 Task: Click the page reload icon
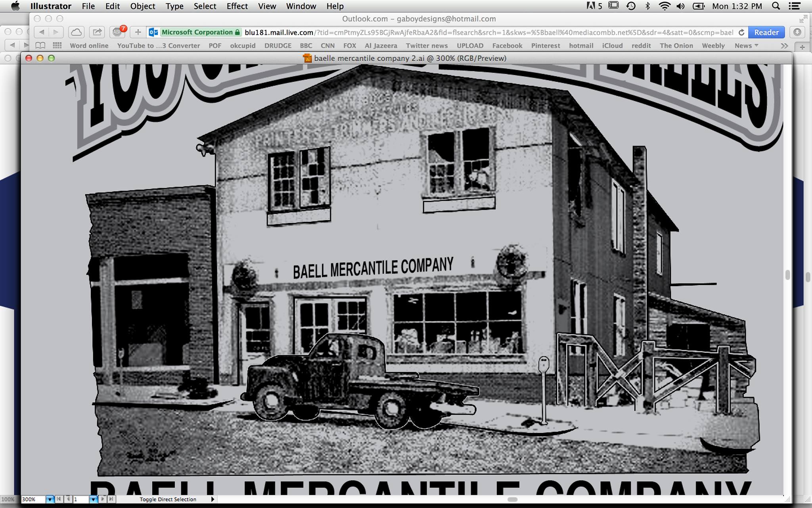tap(741, 32)
